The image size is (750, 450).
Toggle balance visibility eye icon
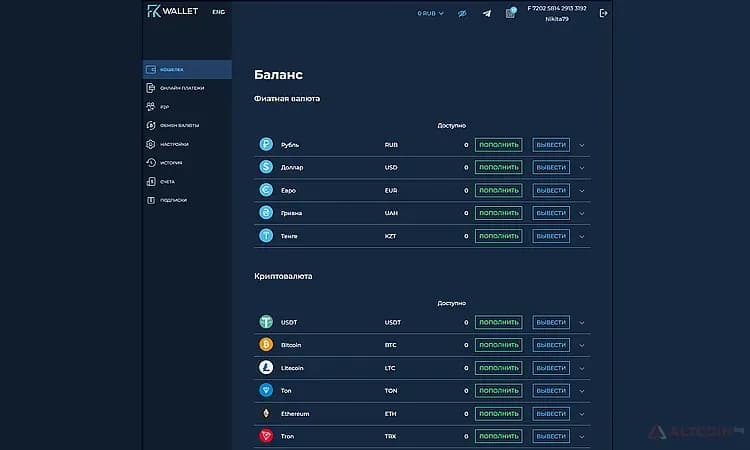point(462,13)
